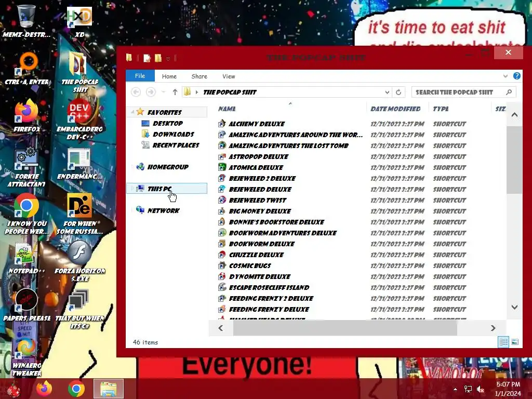The image size is (532, 399).
Task: Click the horizontal scrollbar right arrow
Action: 493,328
